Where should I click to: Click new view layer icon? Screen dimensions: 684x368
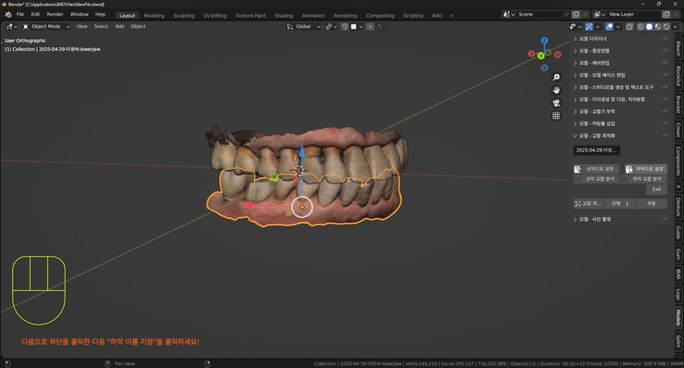666,14
